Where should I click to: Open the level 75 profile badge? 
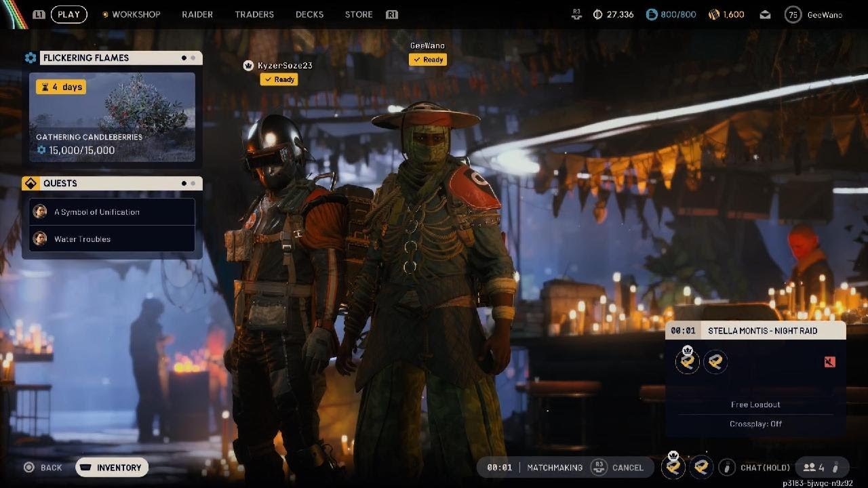point(793,14)
